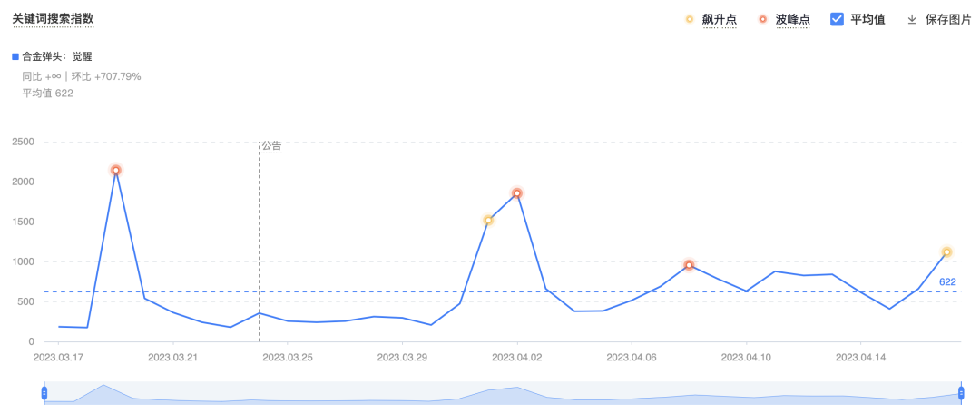Click the 飙升点 legend label
This screenshot has height=414, width=980.
(719, 19)
